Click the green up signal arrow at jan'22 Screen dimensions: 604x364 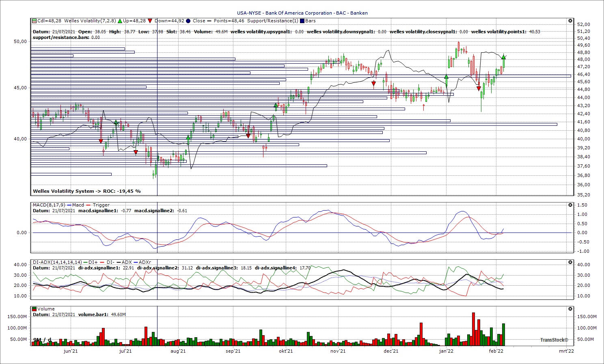pyautogui.click(x=446, y=76)
